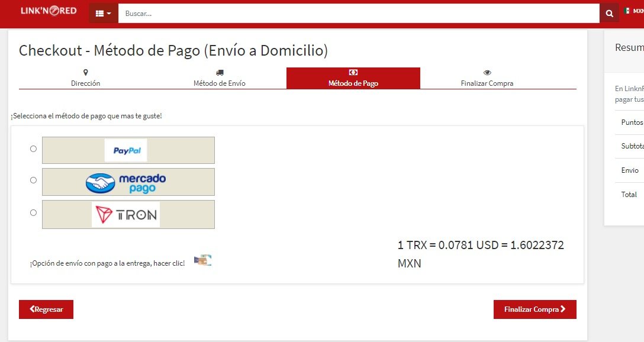
Task: Open the categories grid dropdown
Action: click(103, 14)
